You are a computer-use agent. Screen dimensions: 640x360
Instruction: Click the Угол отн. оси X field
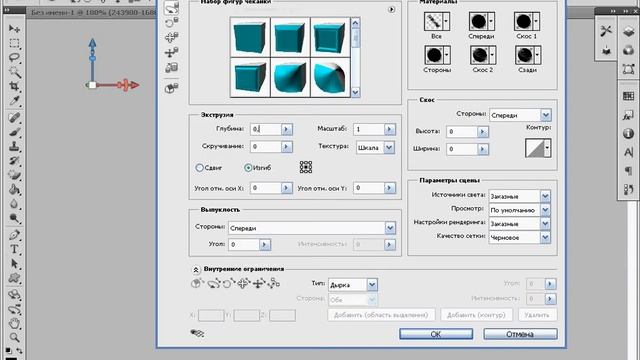pyautogui.click(x=266, y=188)
